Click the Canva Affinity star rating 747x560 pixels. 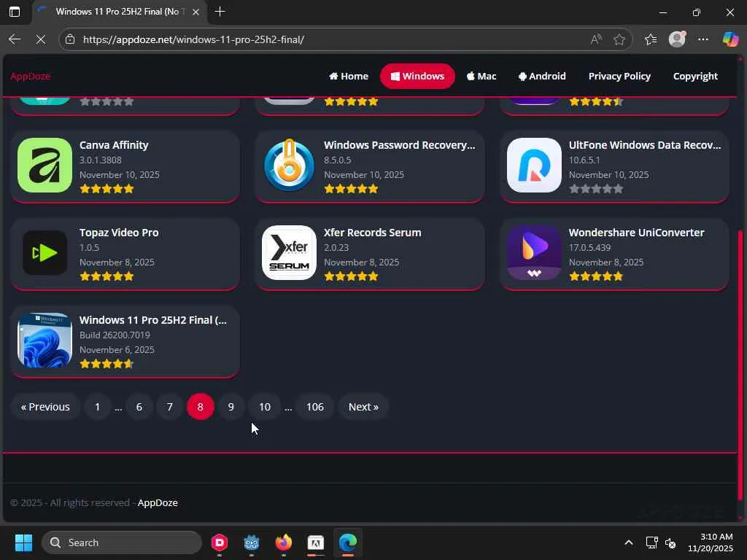coord(107,189)
